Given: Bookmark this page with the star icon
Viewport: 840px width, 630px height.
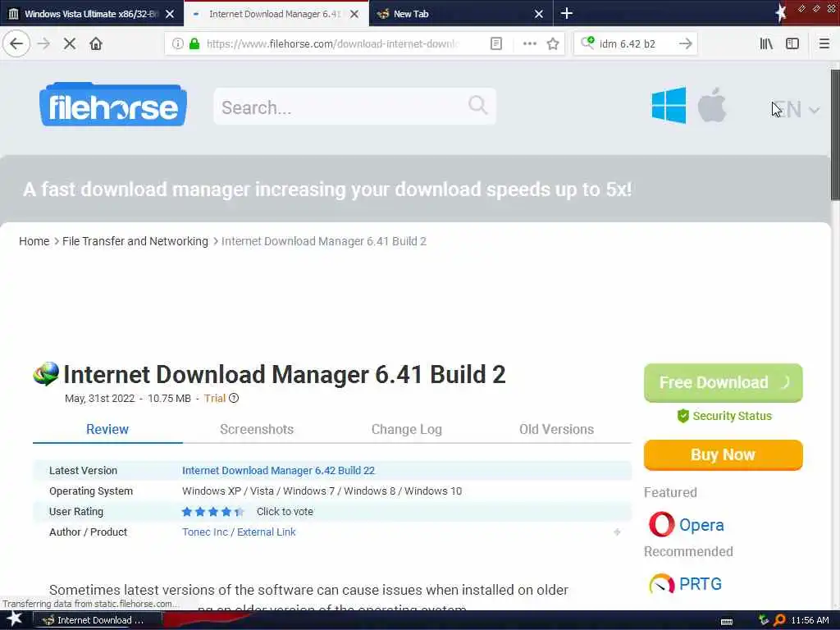Looking at the screenshot, I should coord(553,43).
